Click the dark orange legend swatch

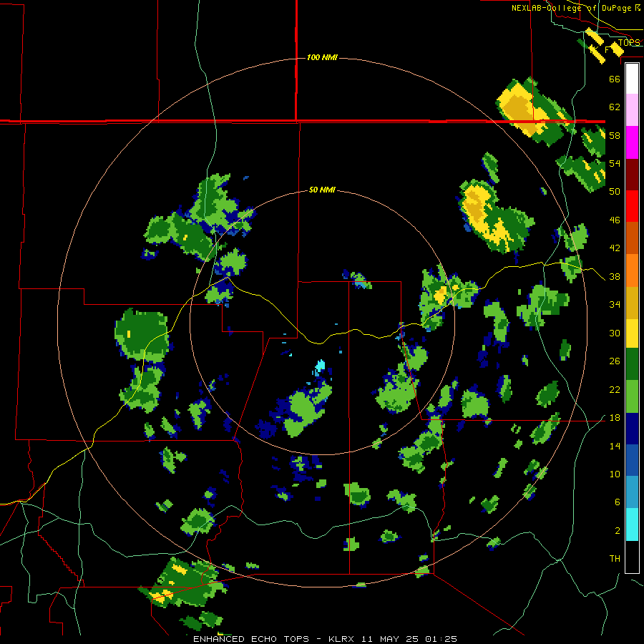[632, 238]
